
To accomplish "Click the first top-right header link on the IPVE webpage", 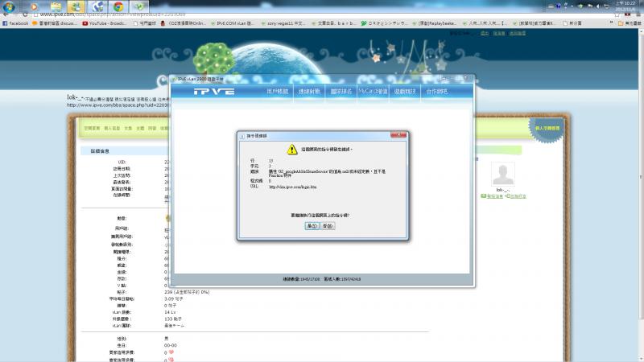I will tap(485, 33).
